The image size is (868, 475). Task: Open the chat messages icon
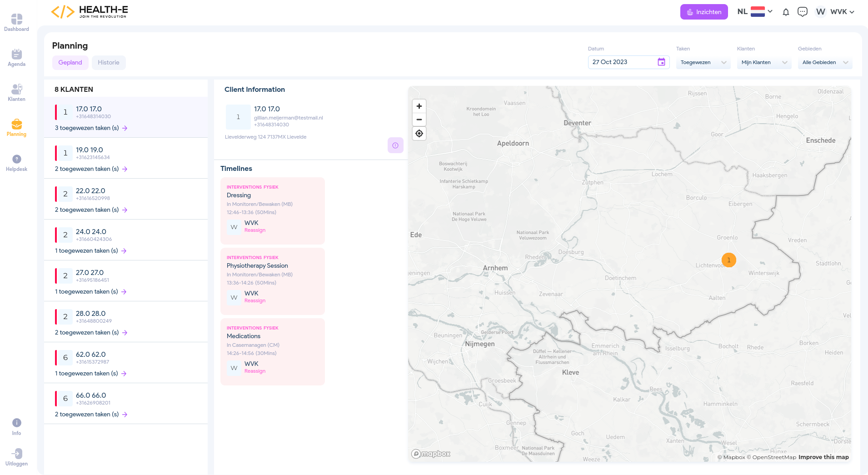pos(803,12)
